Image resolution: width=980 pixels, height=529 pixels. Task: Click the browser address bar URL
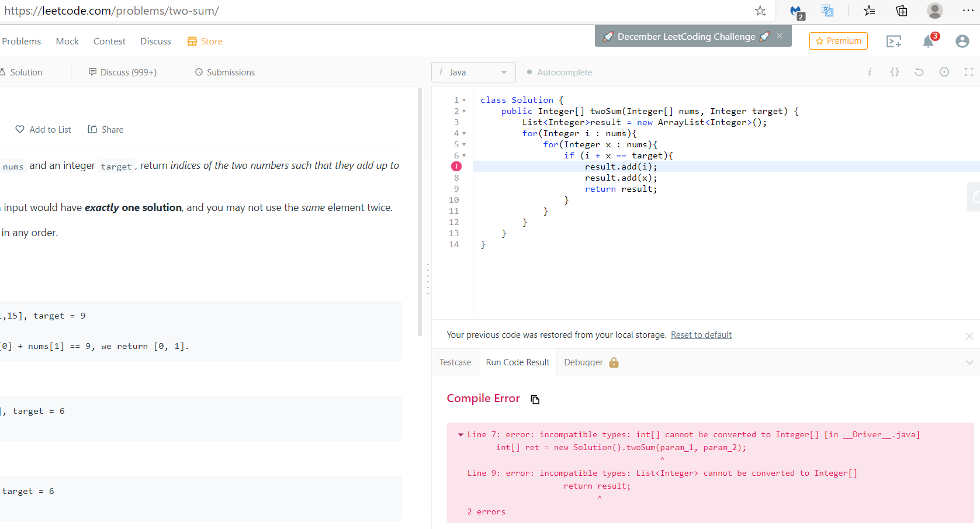click(x=112, y=11)
